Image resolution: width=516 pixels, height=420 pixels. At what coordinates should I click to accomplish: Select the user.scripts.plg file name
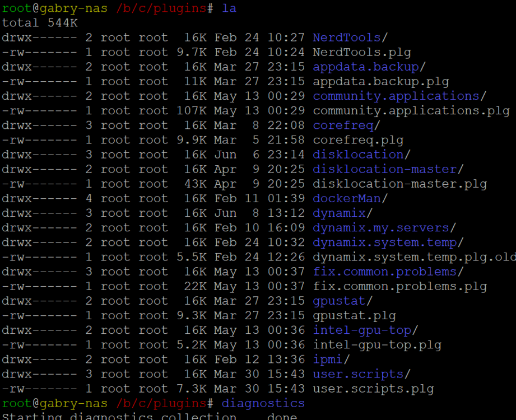point(373,389)
